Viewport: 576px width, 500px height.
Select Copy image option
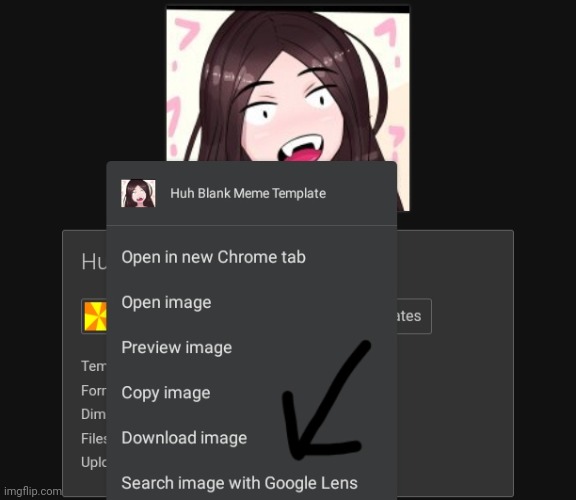coord(251,393)
